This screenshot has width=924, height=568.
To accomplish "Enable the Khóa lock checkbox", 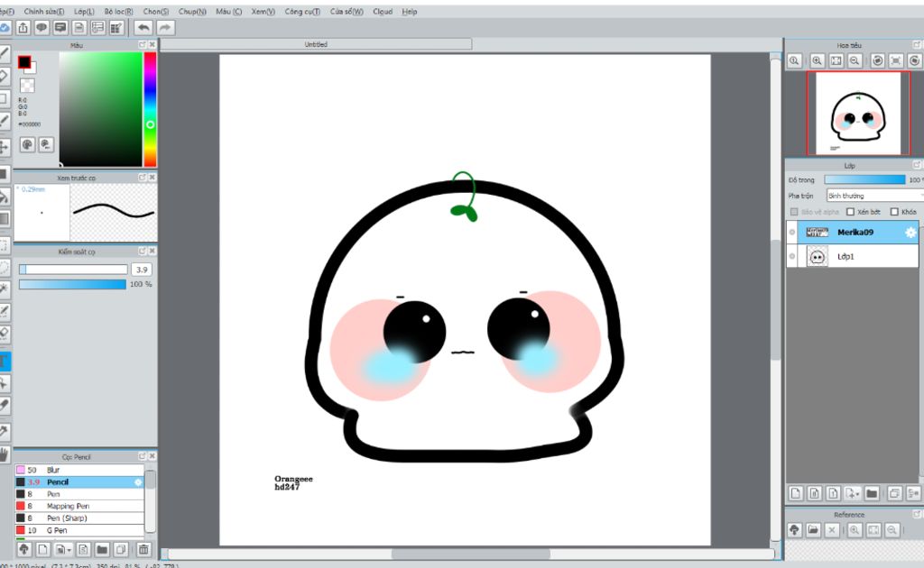I will click(894, 212).
